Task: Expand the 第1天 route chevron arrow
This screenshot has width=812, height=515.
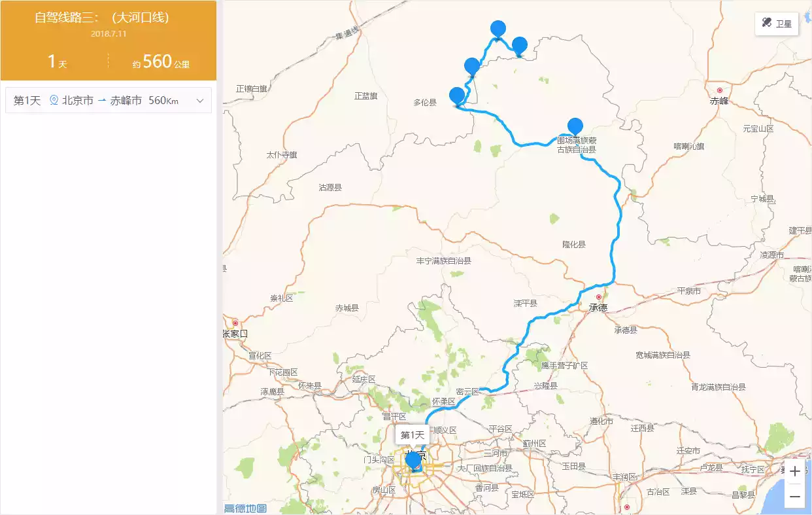Action: tap(200, 101)
